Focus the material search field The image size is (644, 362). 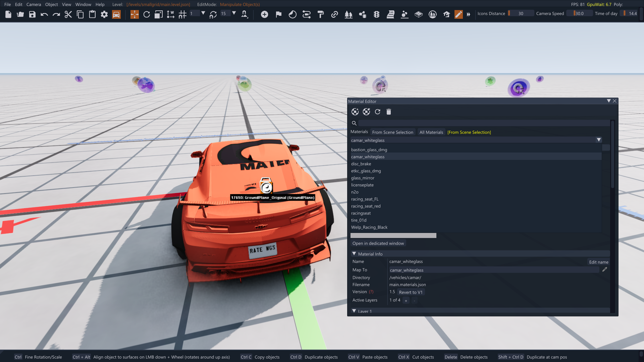tap(484, 123)
